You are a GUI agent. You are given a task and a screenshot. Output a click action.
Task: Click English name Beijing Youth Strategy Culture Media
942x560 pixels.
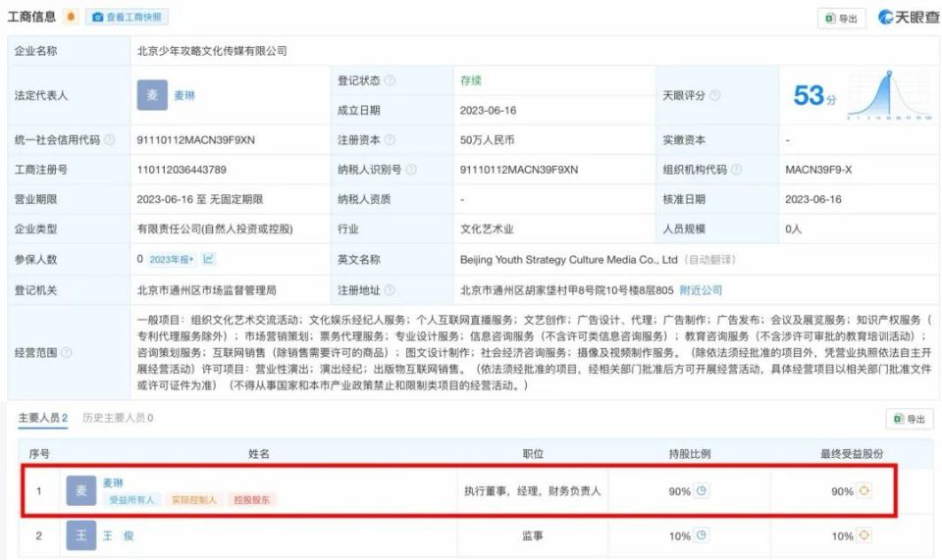568,260
